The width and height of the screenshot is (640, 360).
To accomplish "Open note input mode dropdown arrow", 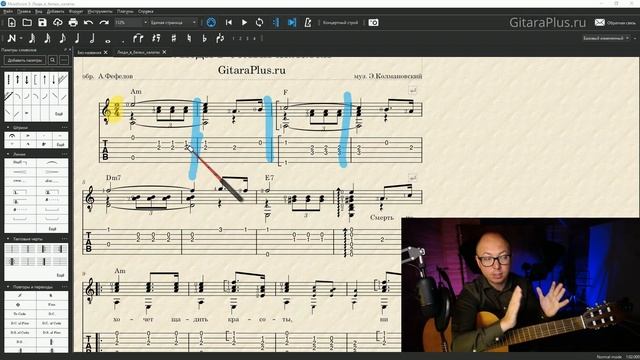I will pos(21,38).
